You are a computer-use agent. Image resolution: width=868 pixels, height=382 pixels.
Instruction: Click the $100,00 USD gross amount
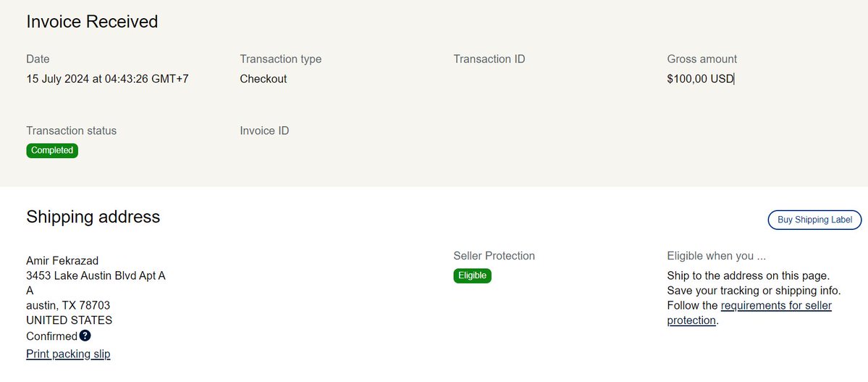700,79
